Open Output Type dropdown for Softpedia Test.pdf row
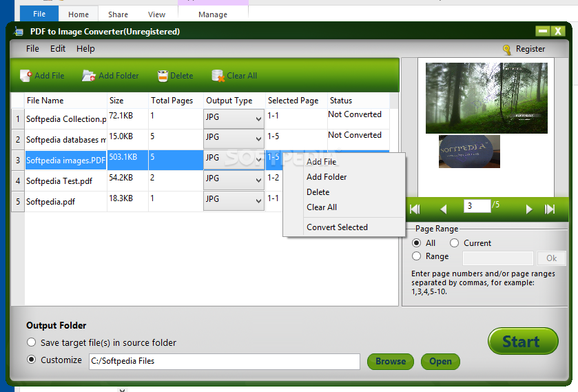The height and width of the screenshot is (392, 578). [234, 180]
